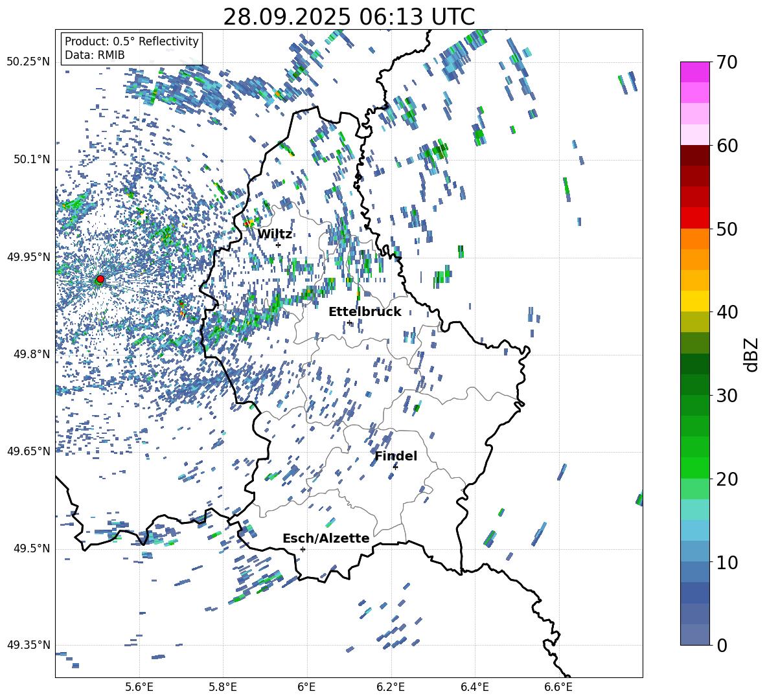Click the Ettelbruck station cross marker
The image size is (767, 700).
349,322
